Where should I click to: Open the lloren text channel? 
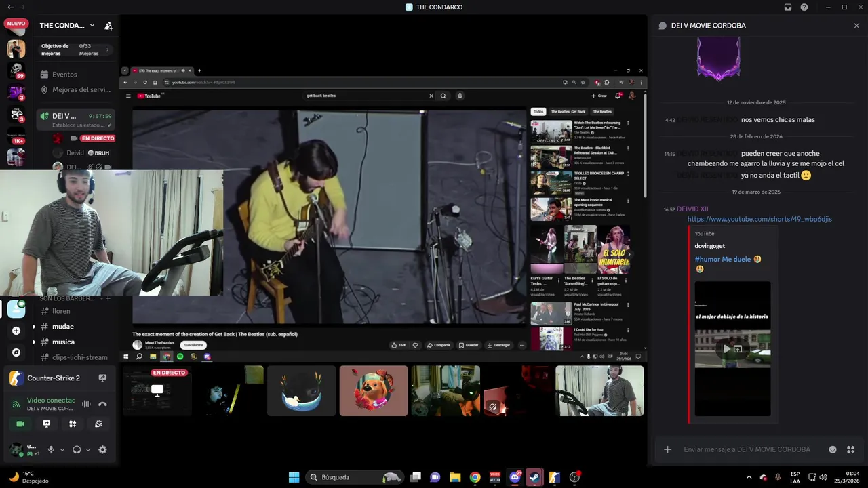coord(61,311)
